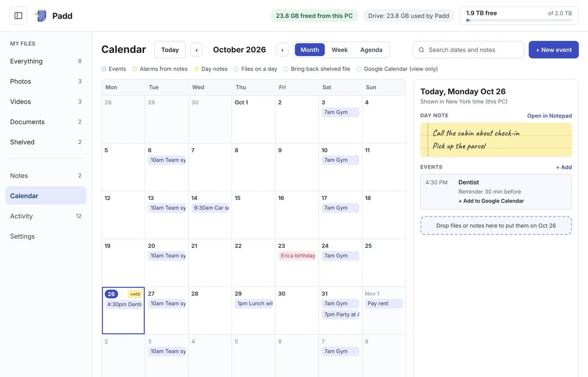588x377 pixels.
Task: Open the Erica birthday event
Action: (x=297, y=256)
